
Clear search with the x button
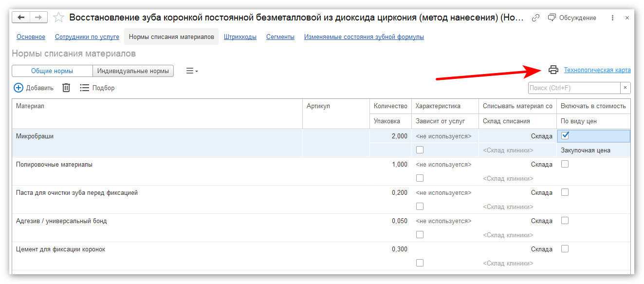626,88
